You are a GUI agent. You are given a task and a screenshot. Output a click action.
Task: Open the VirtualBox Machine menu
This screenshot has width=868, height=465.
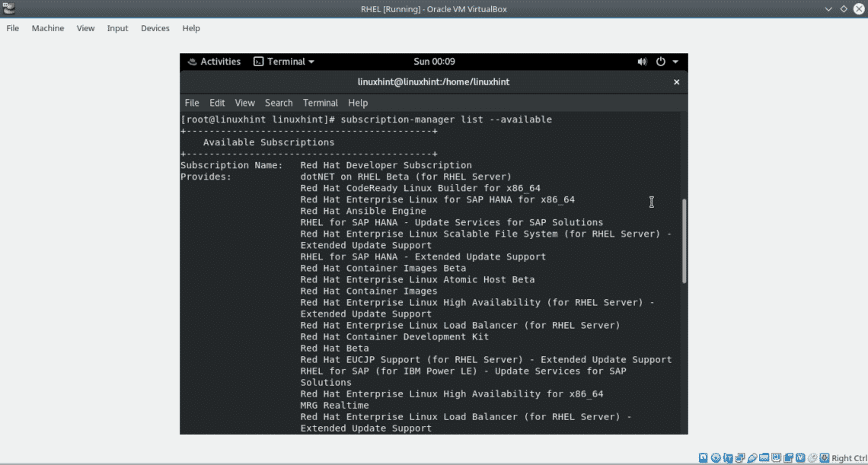48,28
